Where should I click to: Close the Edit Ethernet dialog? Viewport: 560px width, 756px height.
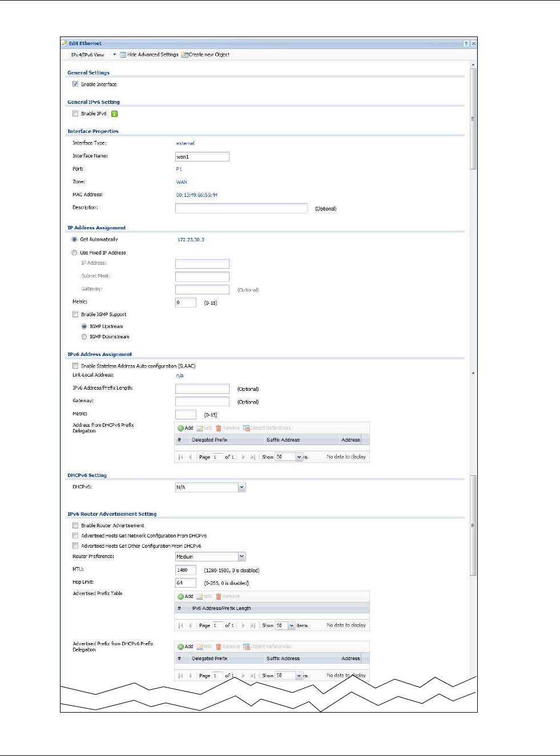click(x=474, y=43)
